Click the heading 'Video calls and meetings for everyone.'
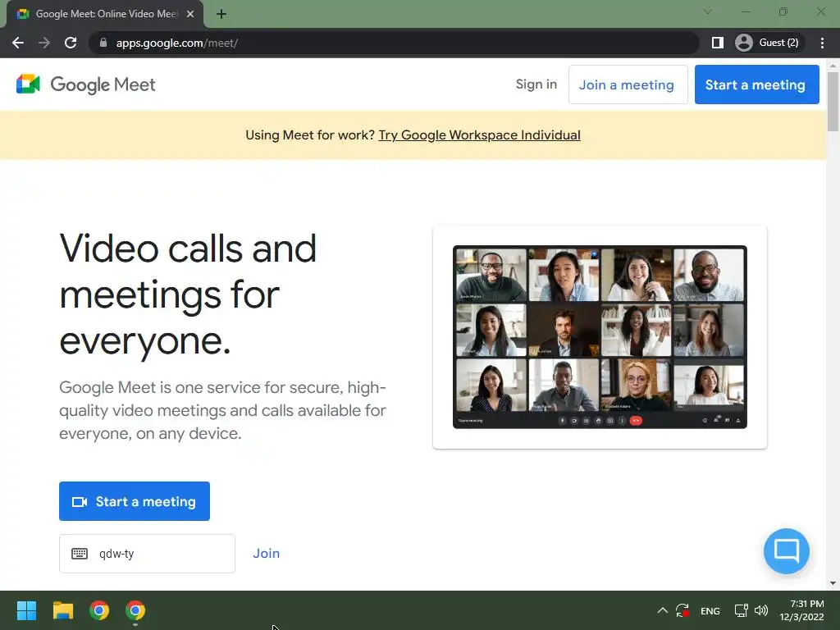 point(188,294)
